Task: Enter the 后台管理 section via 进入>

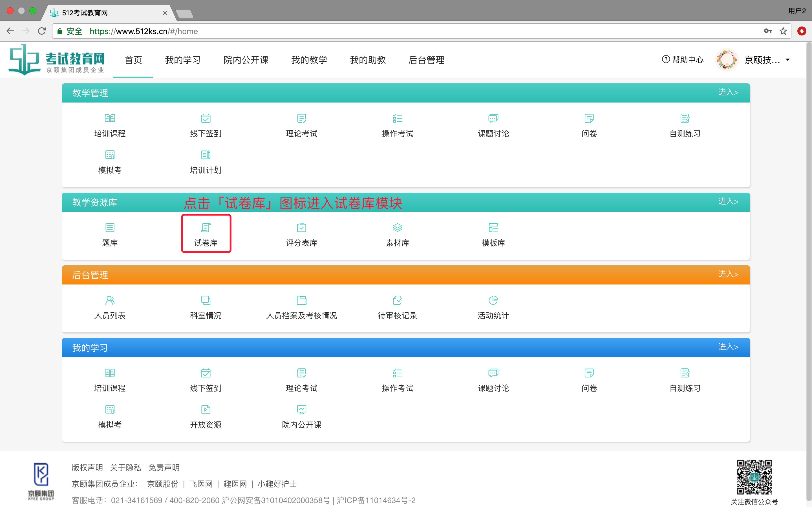Action: pos(728,274)
